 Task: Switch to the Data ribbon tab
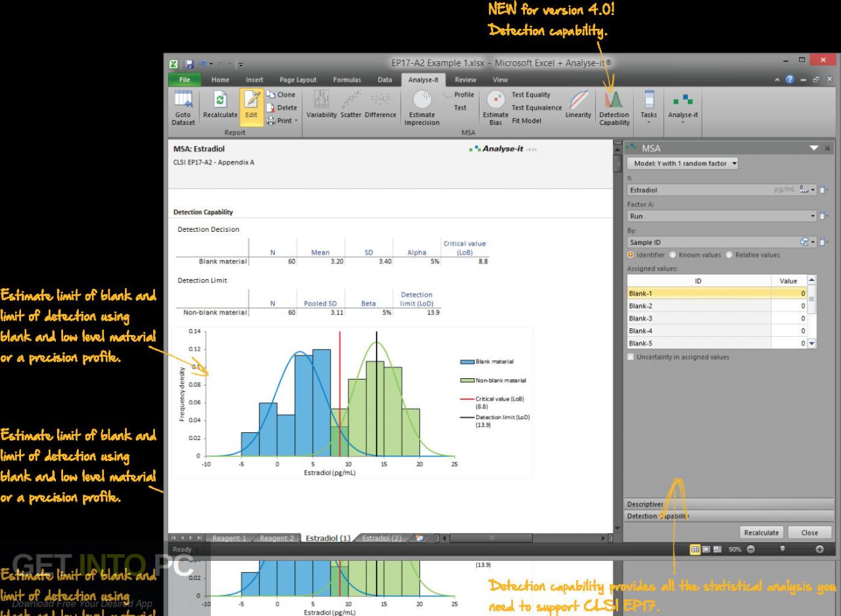tap(384, 79)
